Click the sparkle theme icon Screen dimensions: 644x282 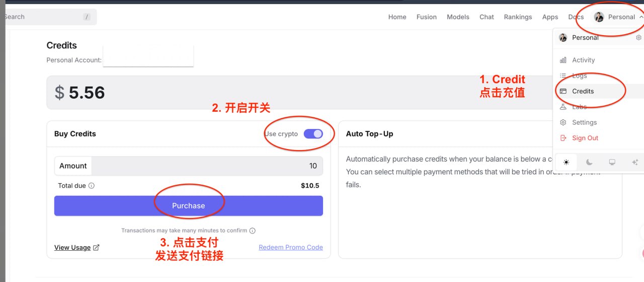coord(634,162)
